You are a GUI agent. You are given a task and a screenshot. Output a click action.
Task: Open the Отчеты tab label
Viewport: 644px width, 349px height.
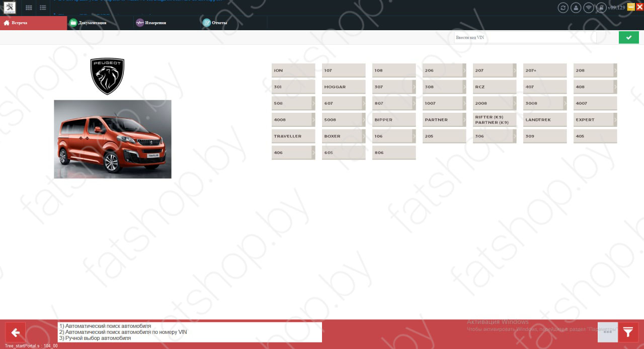219,23
